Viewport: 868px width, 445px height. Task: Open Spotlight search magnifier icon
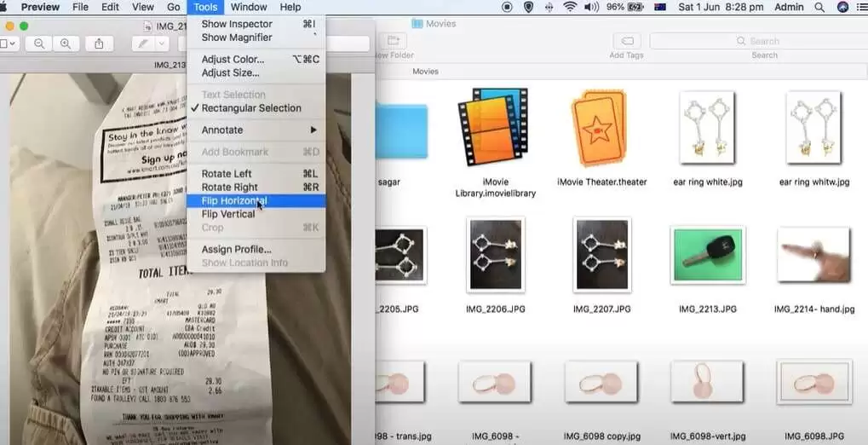819,7
